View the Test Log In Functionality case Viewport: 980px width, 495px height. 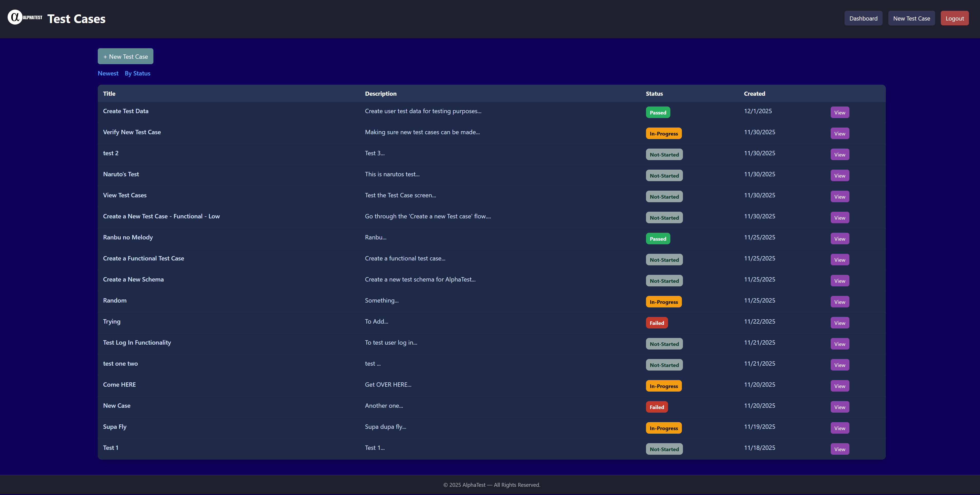(839, 344)
